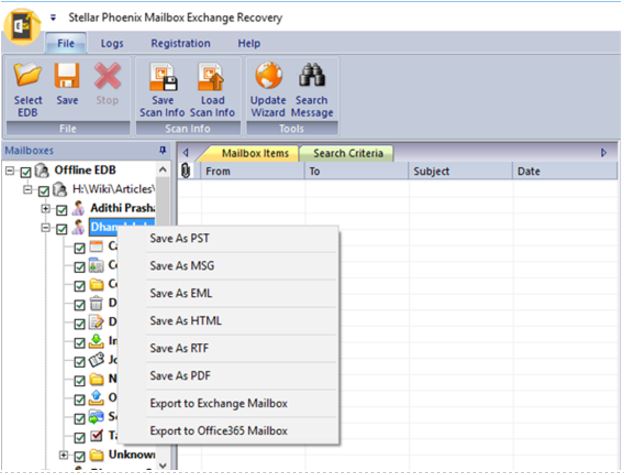The image size is (624, 475).
Task: Click the tasks checkmark icon
Action: coord(96,436)
